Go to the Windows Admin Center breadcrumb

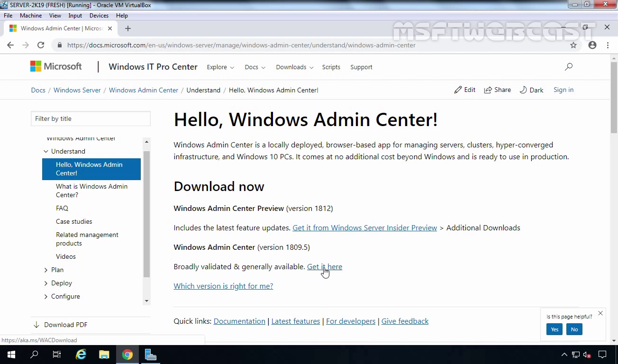point(144,90)
